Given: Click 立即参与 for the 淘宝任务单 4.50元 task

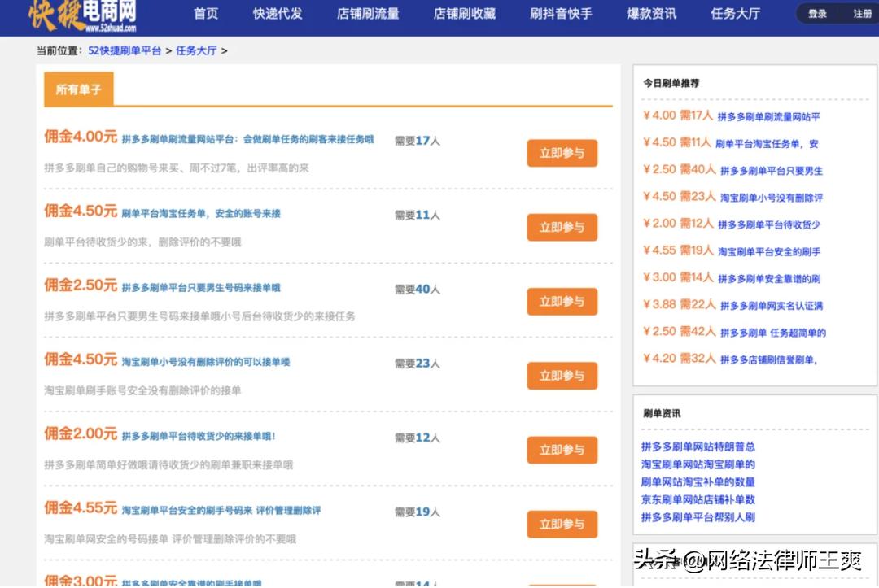Looking at the screenshot, I should pyautogui.click(x=562, y=227).
